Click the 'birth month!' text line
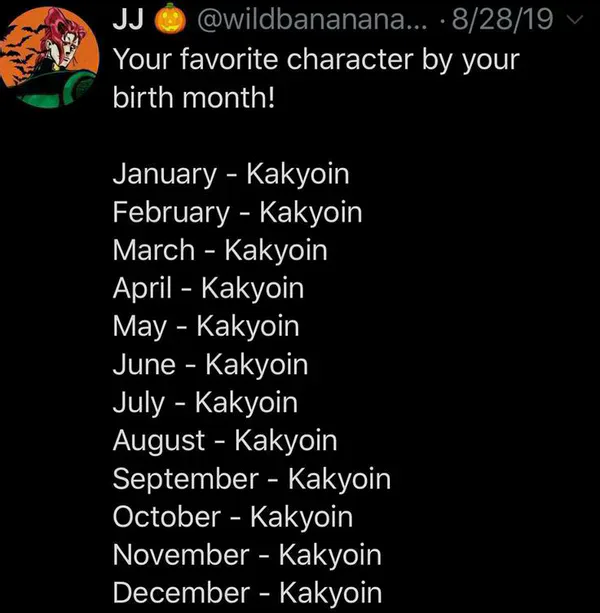Screen dimensions: 600x613 point(192,98)
